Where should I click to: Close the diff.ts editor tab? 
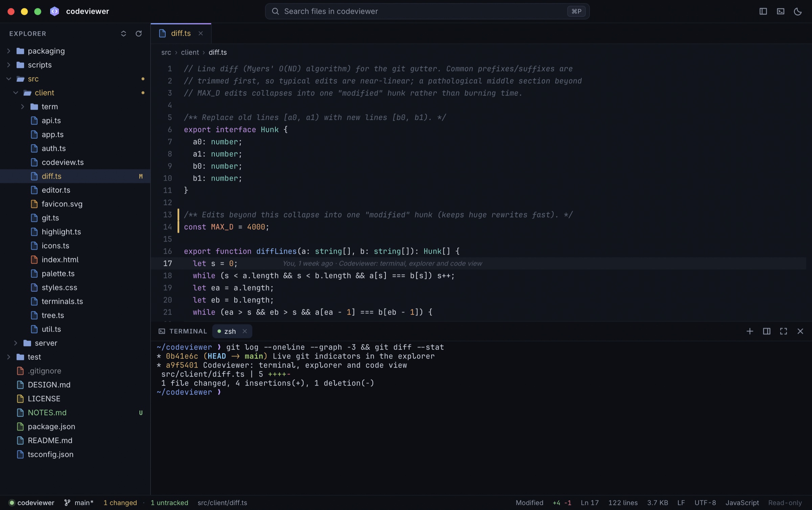201,33
